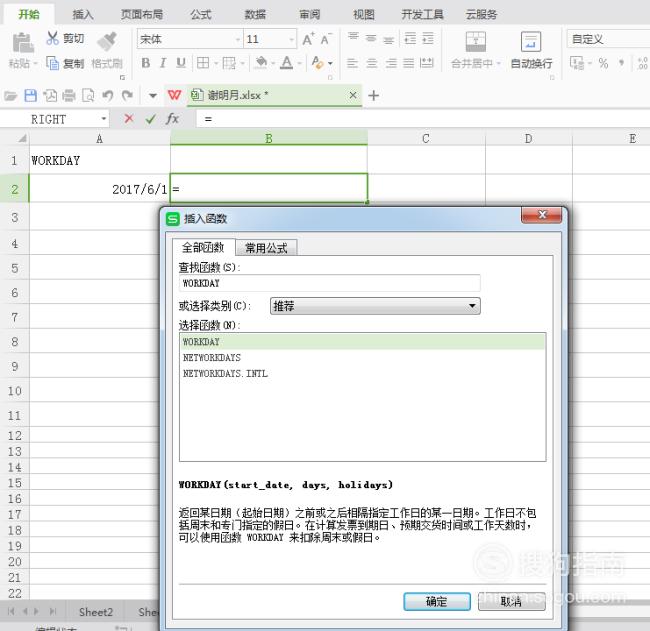
Task: Click the Save floppy disk icon
Action: 30,96
